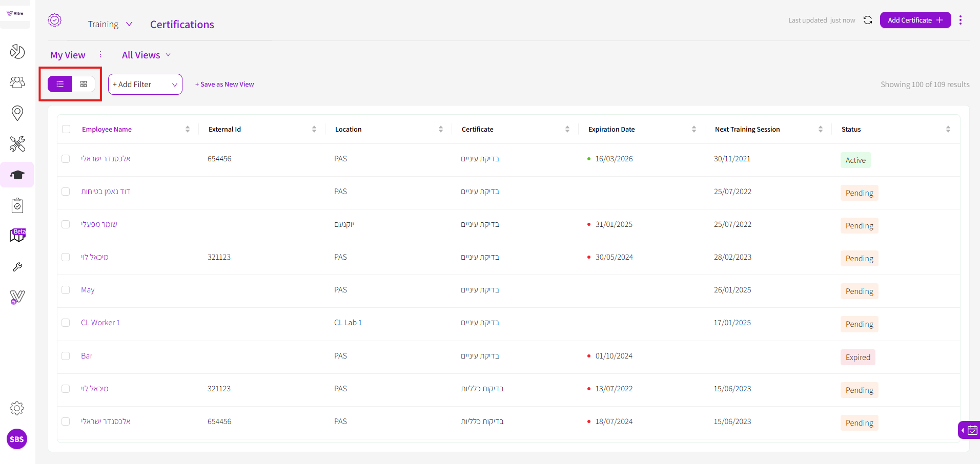This screenshot has height=464, width=980.
Task: Open the people group sidebar icon
Action: 17,82
